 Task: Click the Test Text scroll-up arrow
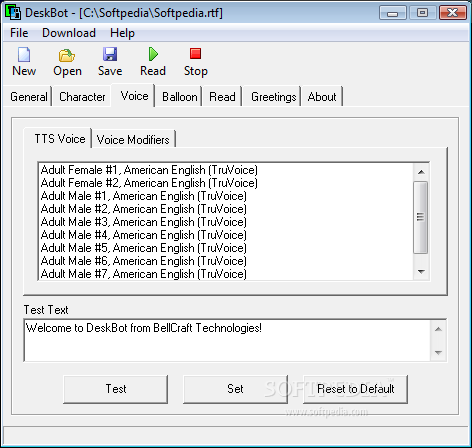[438, 329]
